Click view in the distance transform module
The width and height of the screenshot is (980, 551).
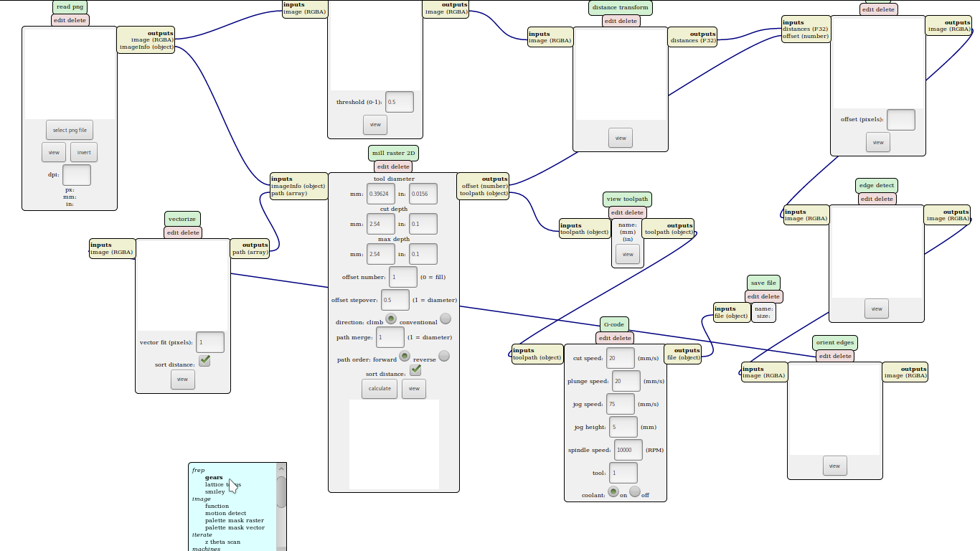point(621,138)
